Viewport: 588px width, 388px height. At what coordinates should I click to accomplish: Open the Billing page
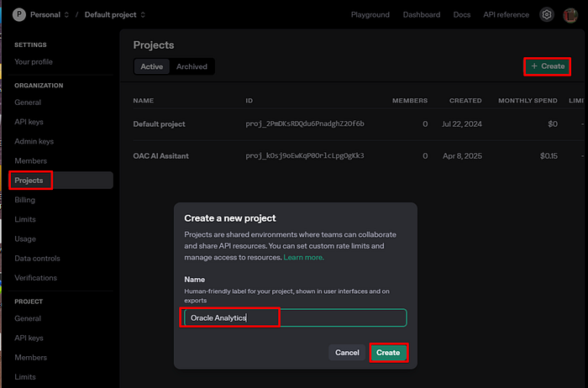(x=24, y=200)
